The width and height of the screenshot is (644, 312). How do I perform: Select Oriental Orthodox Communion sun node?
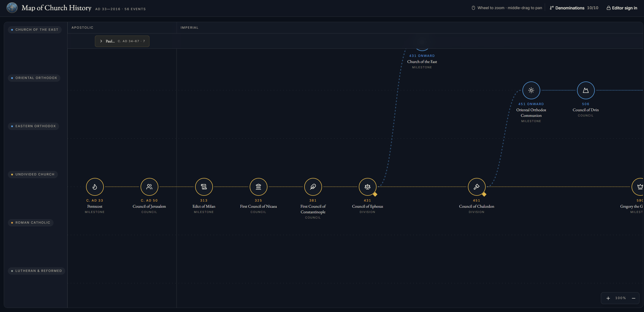coord(531,90)
